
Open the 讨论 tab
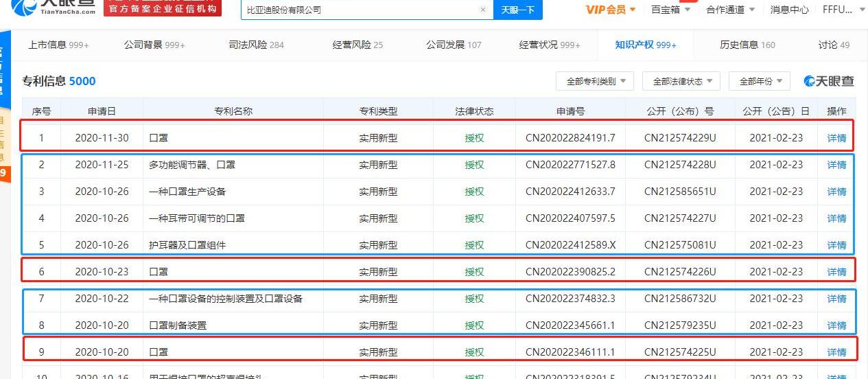click(834, 45)
